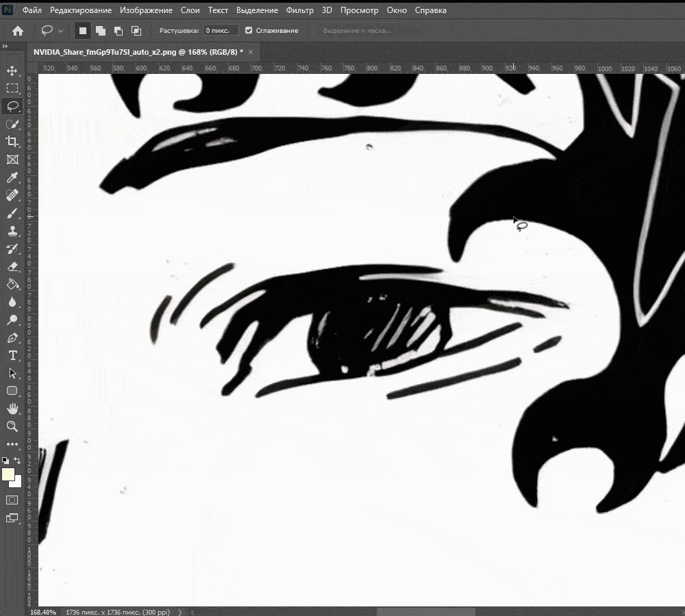Select the Hand tool
This screenshot has width=685, height=616.
point(12,409)
